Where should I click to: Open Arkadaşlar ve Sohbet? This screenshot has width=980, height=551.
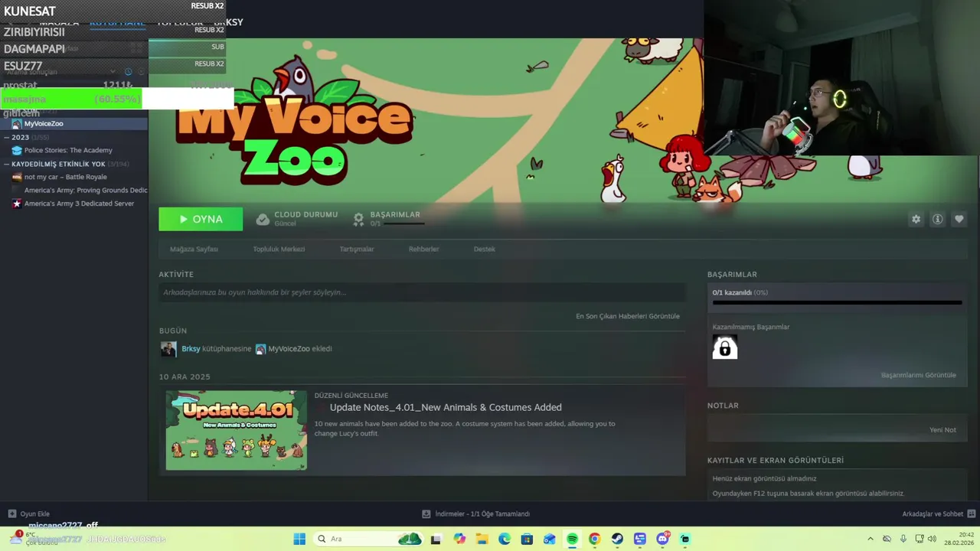pos(932,514)
